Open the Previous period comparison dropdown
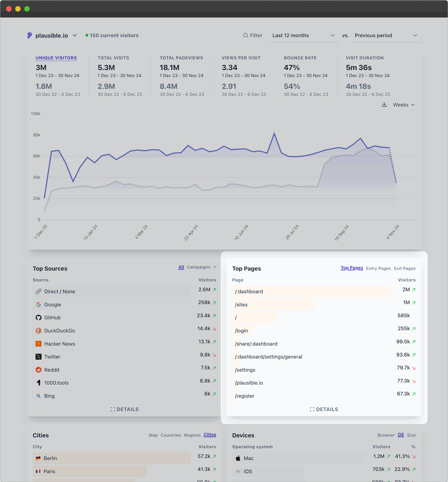This screenshot has height=482, width=448. (386, 35)
